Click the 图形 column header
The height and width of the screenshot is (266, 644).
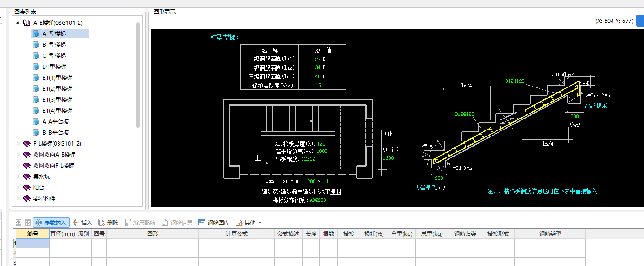point(153,233)
